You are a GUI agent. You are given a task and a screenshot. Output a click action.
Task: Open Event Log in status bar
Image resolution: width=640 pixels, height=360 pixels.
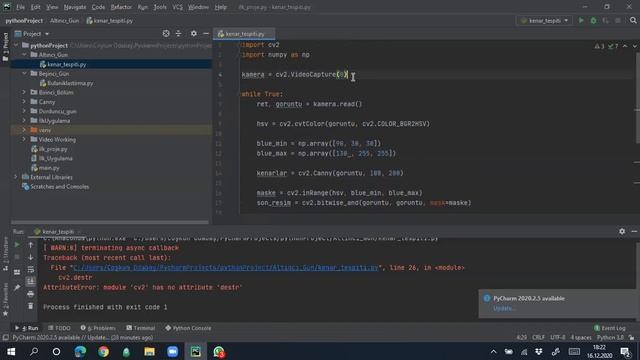click(x=609, y=328)
